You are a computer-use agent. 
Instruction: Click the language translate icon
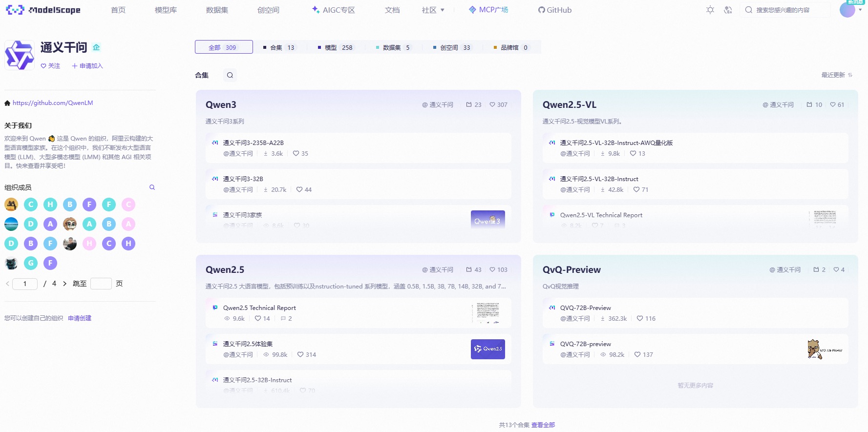click(728, 10)
